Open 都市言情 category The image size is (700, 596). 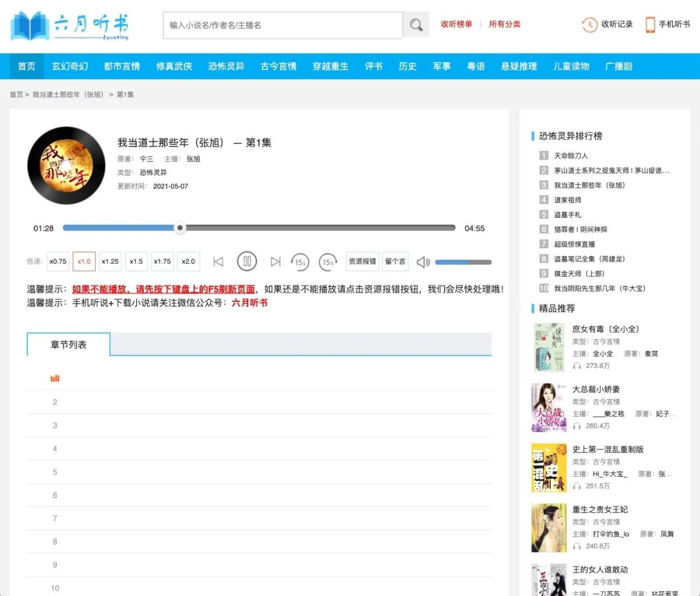click(122, 67)
